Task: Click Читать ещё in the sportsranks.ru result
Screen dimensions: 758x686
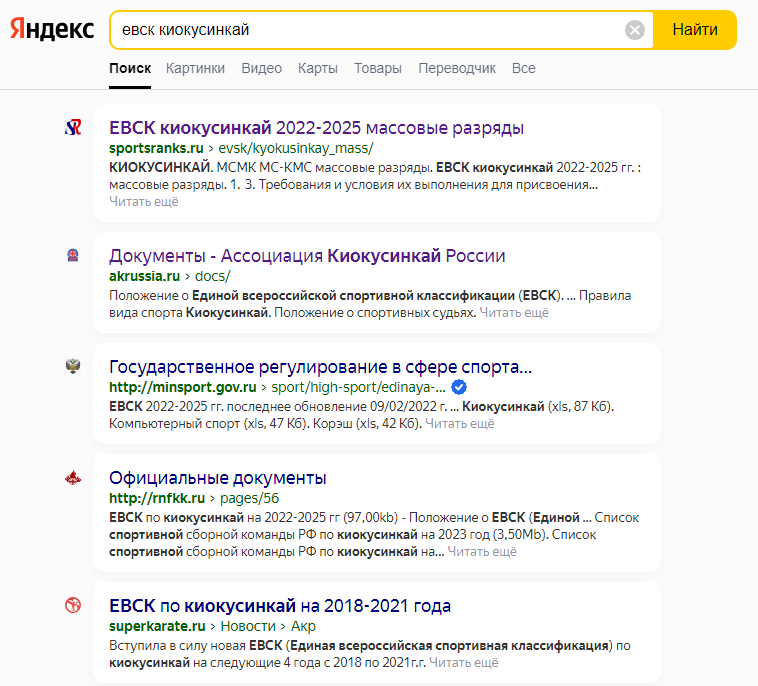Action: click(x=144, y=202)
